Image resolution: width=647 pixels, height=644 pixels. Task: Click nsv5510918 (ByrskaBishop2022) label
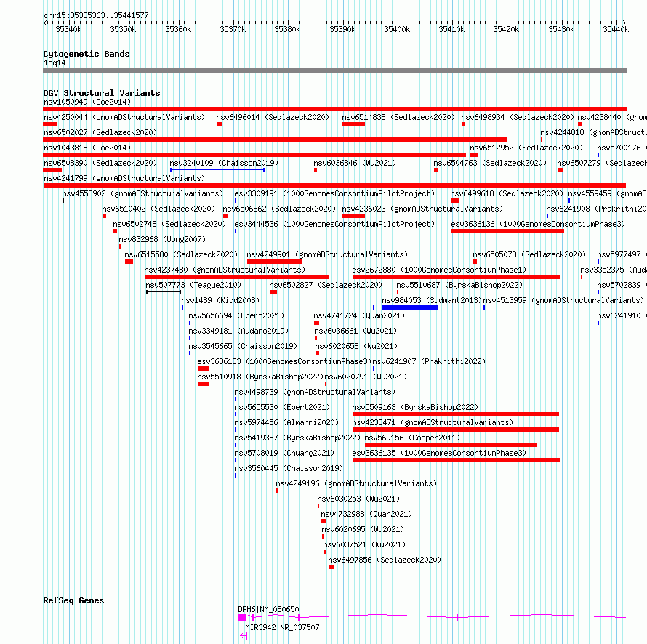point(260,377)
